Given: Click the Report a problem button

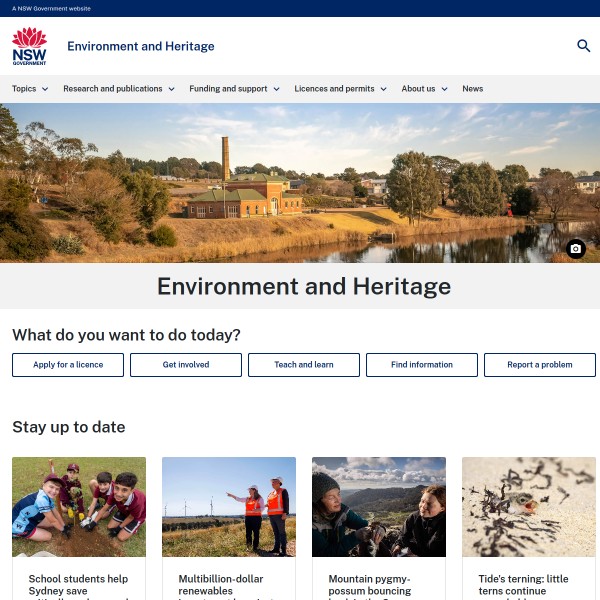Looking at the screenshot, I should click(x=540, y=365).
